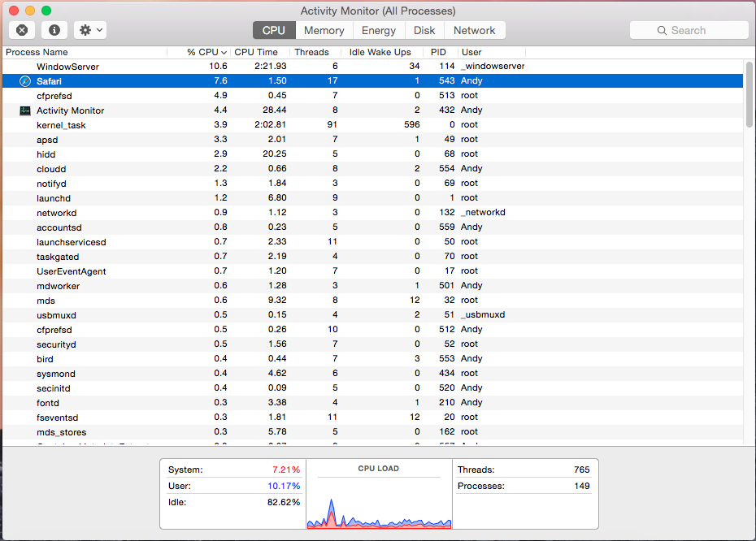Click WindowServer's 2:21.93 CPU time
The width and height of the screenshot is (756, 541).
(x=271, y=66)
